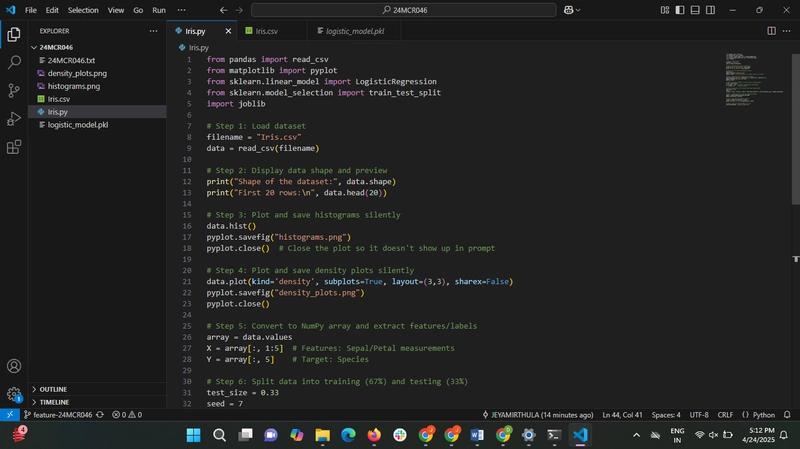Switch to the Iris.csv editor tab
This screenshot has height=449, width=800.
[266, 31]
